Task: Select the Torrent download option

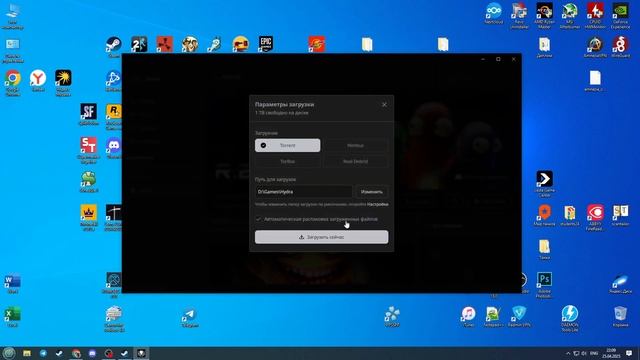Action: (x=287, y=145)
